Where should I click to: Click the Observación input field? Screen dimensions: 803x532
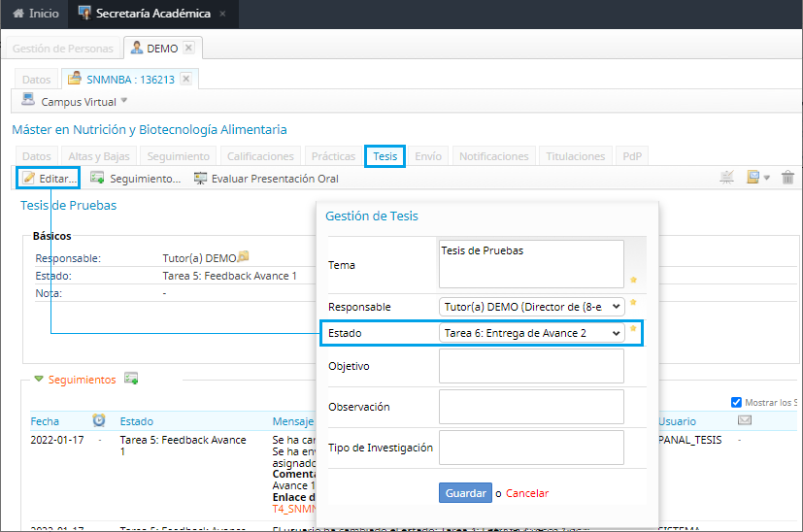531,407
